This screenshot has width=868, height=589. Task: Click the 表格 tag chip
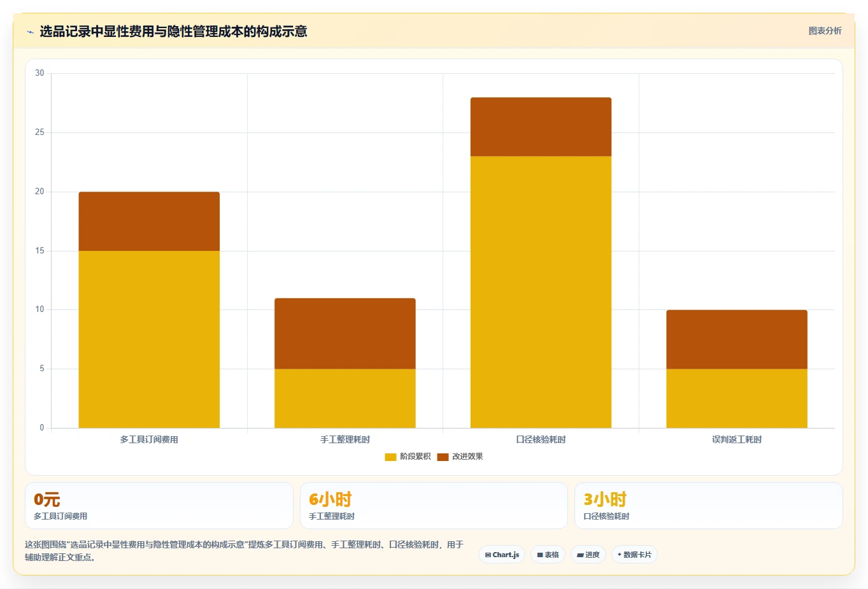pos(548,555)
